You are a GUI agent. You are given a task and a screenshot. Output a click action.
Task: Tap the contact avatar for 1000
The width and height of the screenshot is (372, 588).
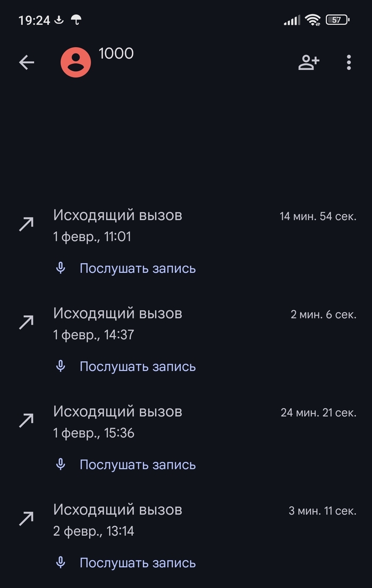tap(75, 63)
